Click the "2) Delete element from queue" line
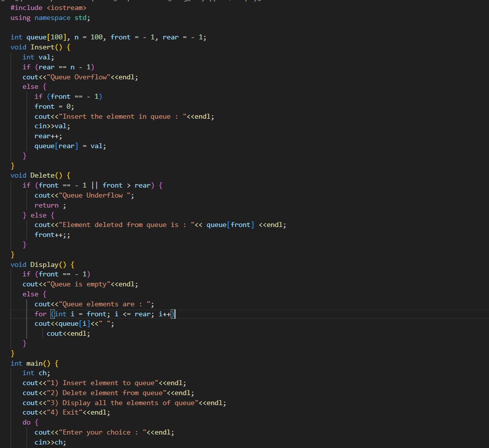489x448 pixels. click(108, 393)
